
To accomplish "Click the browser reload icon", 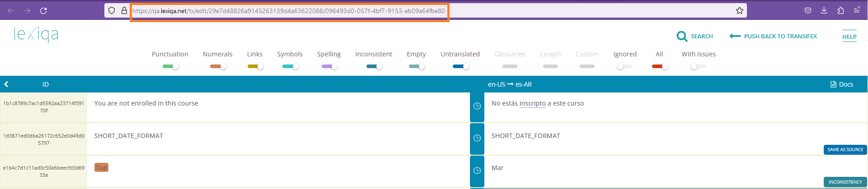I will [x=43, y=10].
